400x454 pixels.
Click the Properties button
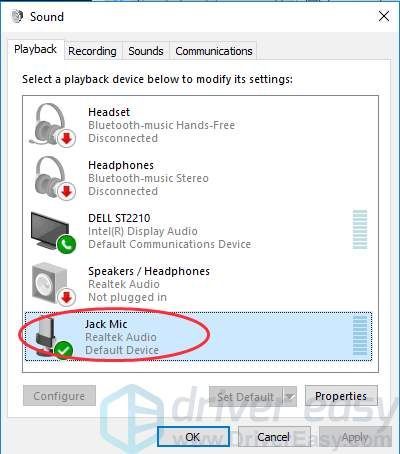[x=341, y=396]
